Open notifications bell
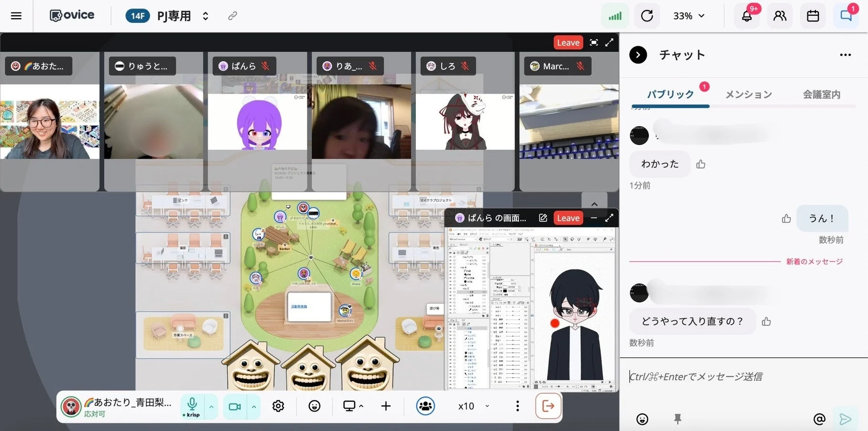Image resolution: width=868 pixels, height=431 pixels. [747, 16]
